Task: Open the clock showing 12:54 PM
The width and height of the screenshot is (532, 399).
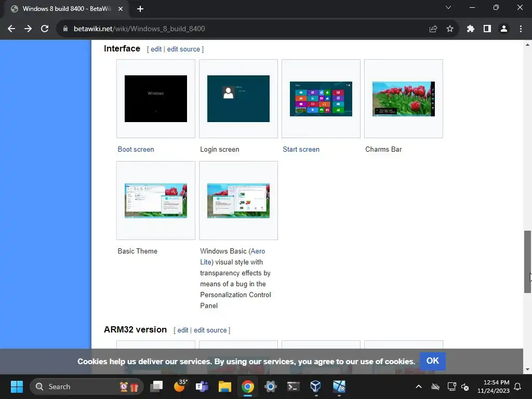Action: tap(494, 387)
